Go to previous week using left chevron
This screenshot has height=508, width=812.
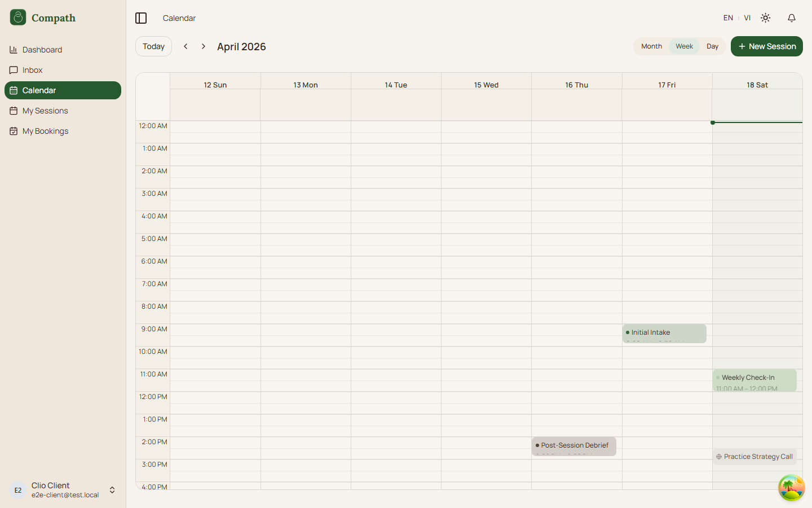click(x=186, y=46)
